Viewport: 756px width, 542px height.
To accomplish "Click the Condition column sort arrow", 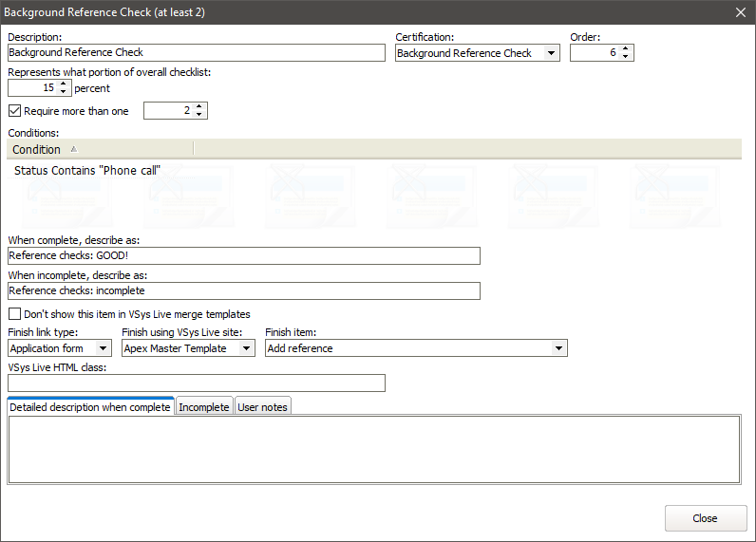I will tap(74, 149).
